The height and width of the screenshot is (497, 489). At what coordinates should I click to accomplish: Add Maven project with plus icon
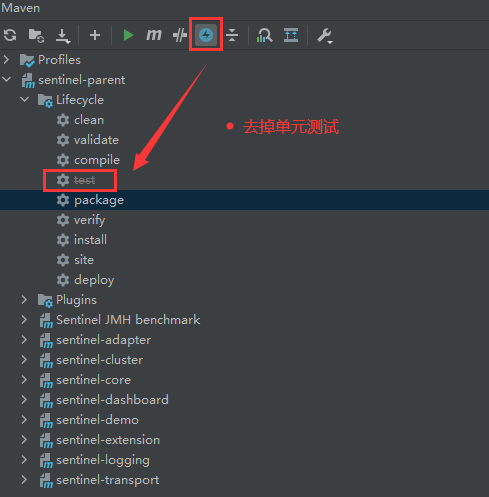95,35
